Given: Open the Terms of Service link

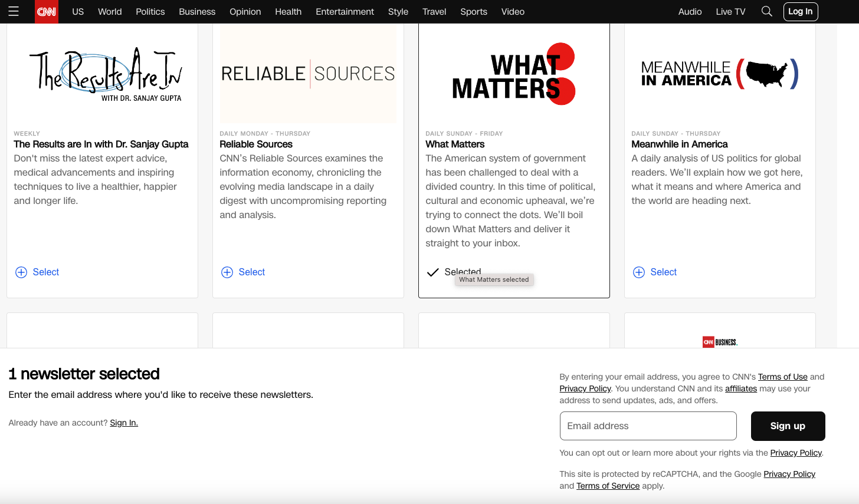Looking at the screenshot, I should click(608, 486).
